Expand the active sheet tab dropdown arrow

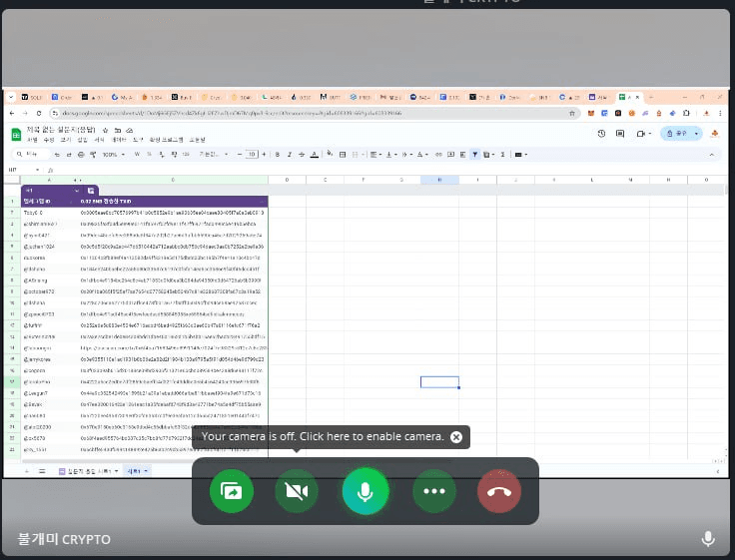point(146,470)
